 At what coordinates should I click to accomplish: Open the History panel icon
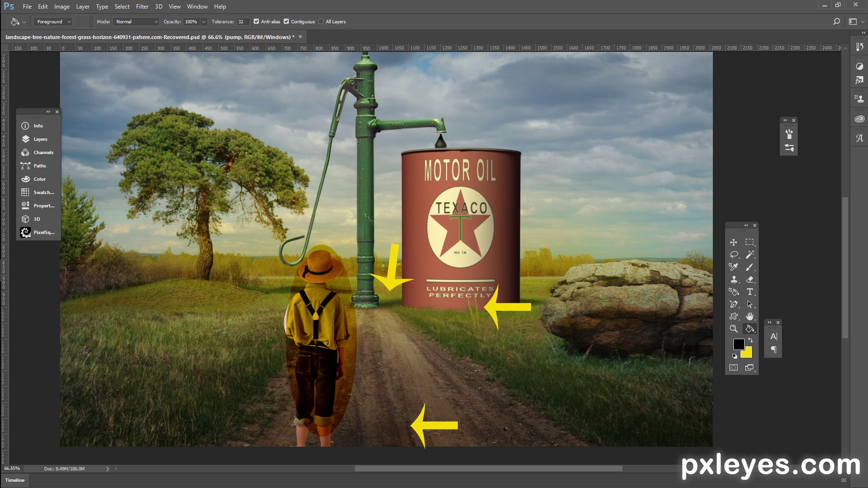pyautogui.click(x=859, y=47)
